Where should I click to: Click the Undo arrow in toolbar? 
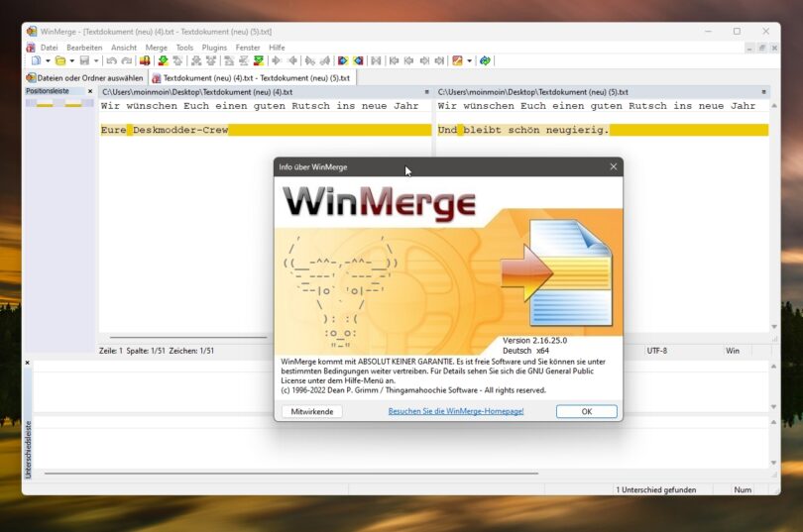pos(112,61)
